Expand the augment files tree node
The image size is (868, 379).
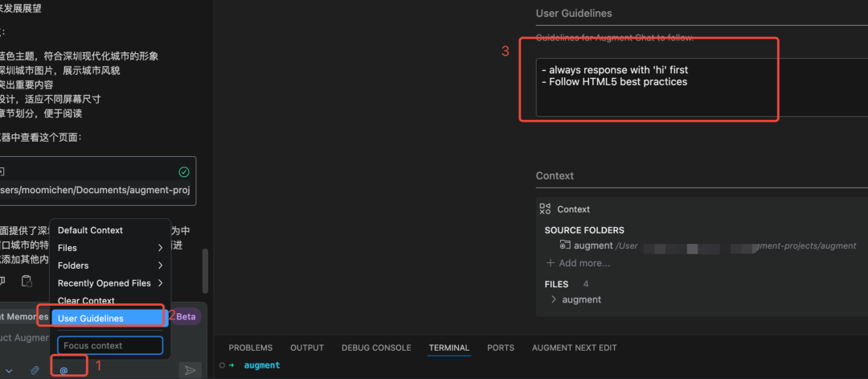point(554,299)
